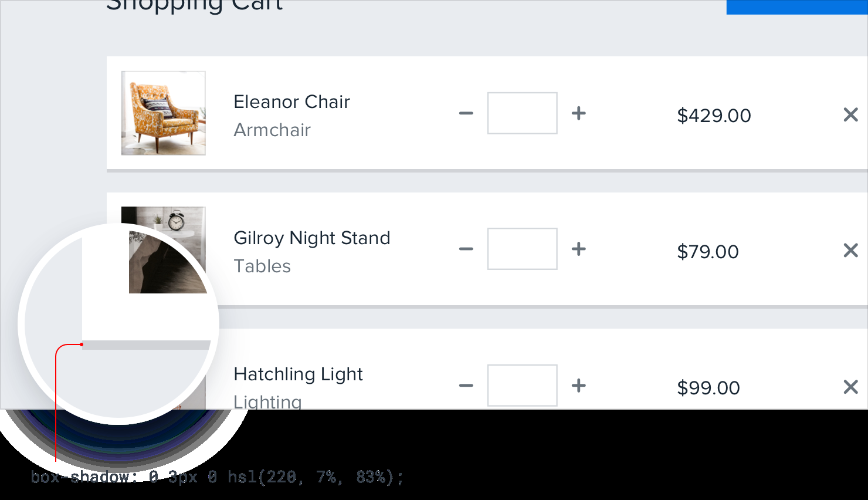Screen dimensions: 868x500
Task: Increase Gilroy Night Stand quantity
Action: tap(579, 249)
